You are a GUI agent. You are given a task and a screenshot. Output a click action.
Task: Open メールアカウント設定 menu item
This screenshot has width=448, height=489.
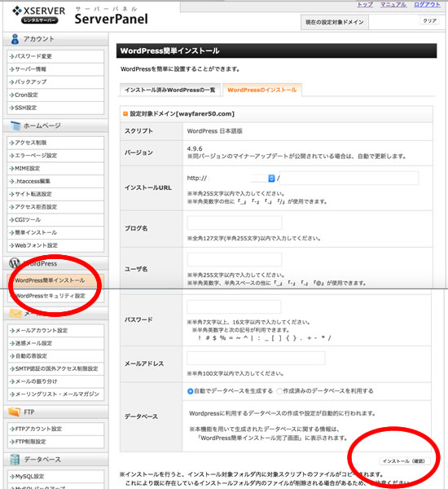coord(55,331)
